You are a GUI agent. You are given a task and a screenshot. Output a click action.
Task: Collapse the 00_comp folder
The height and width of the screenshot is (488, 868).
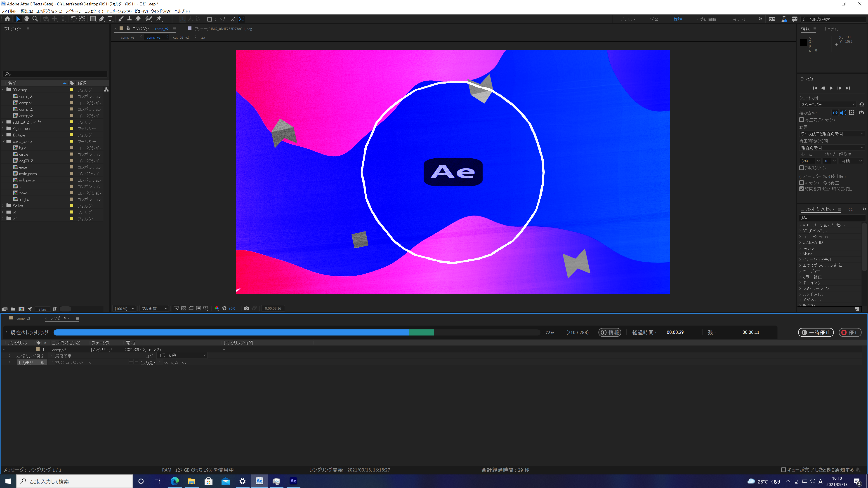3,90
